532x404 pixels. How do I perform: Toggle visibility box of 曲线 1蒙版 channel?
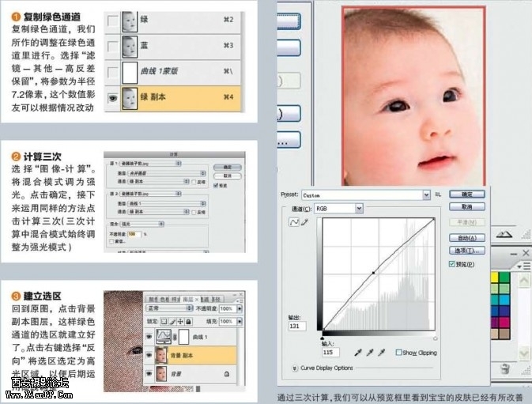tap(112, 72)
